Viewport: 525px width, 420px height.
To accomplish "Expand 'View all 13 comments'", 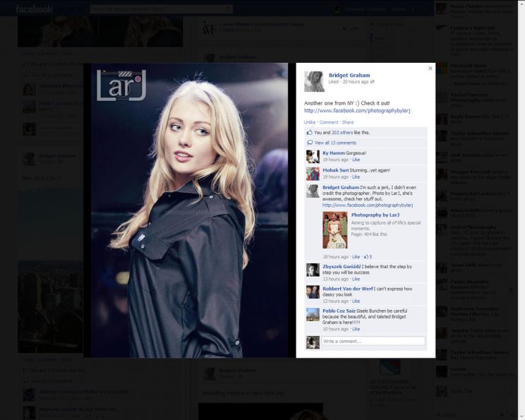I will (335, 143).
